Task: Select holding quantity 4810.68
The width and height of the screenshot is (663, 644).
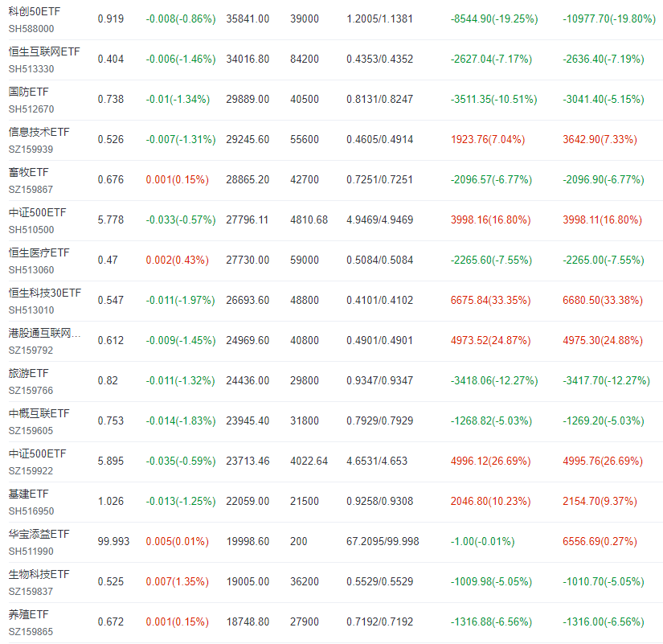Action: click(309, 220)
